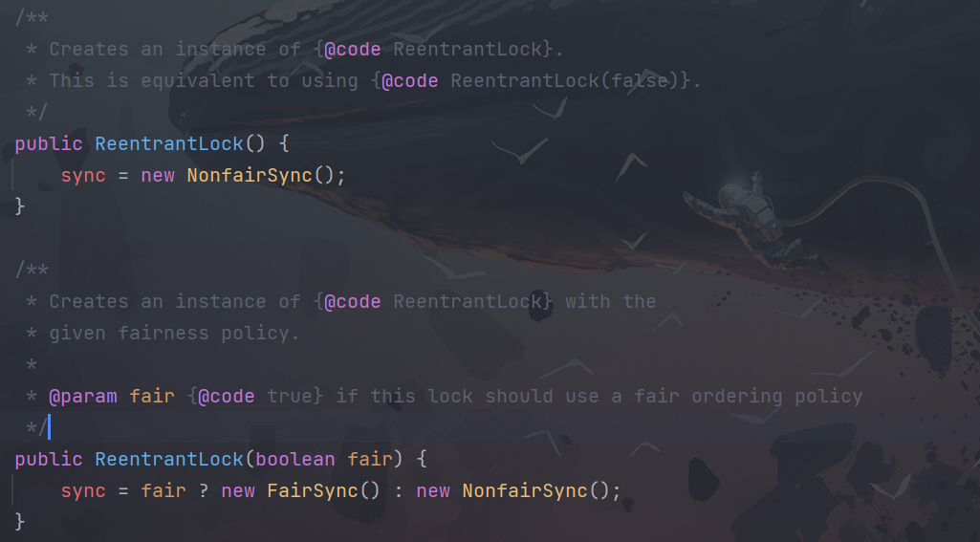Click the word 'using' in the Javadoc comment
980x542 pixels.
329,80
